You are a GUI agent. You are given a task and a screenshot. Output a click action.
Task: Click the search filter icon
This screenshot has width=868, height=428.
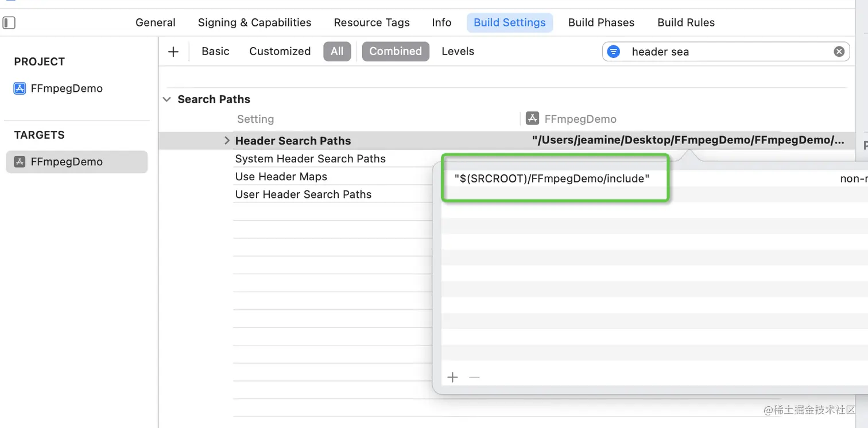(x=614, y=52)
